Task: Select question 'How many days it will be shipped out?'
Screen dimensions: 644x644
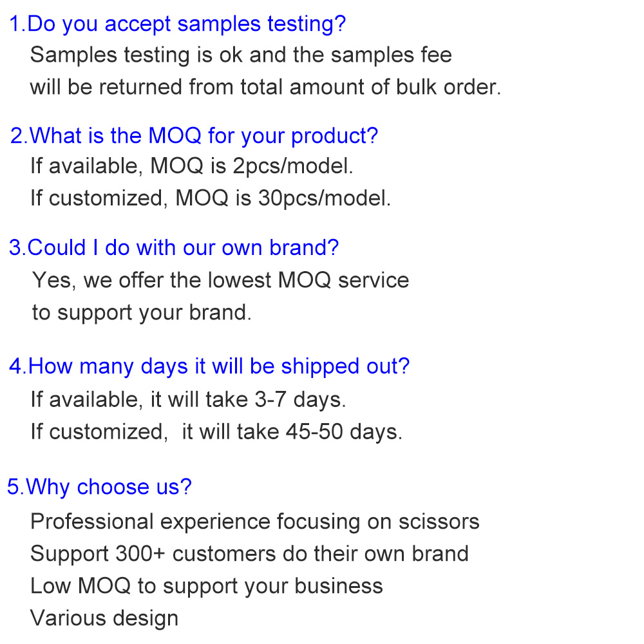Action: (x=209, y=366)
